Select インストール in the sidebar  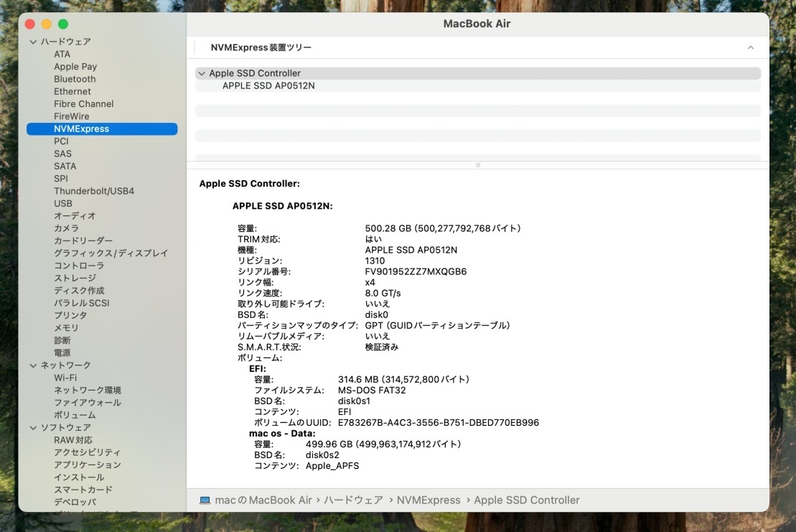pyautogui.click(x=79, y=477)
